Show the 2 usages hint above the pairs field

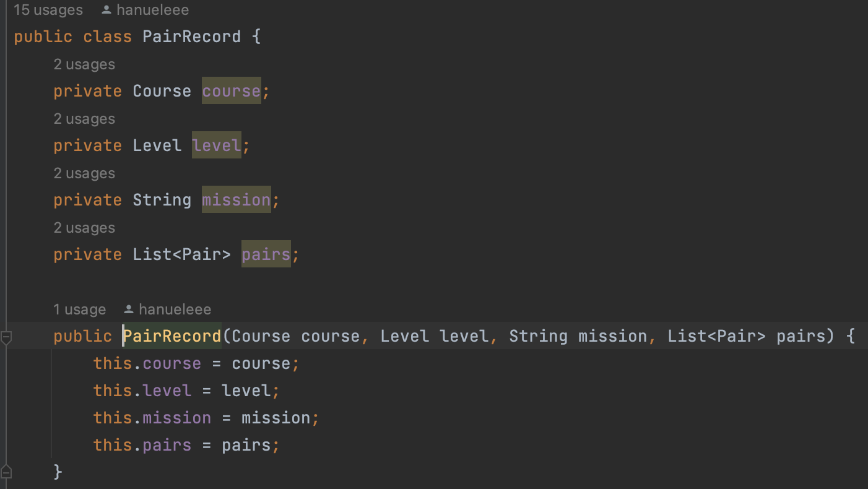pos(84,228)
